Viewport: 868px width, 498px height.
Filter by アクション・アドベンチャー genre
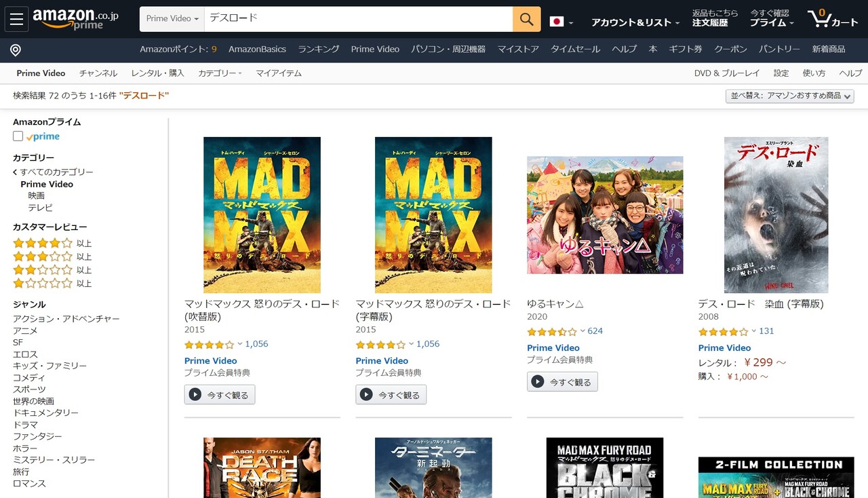tap(66, 319)
